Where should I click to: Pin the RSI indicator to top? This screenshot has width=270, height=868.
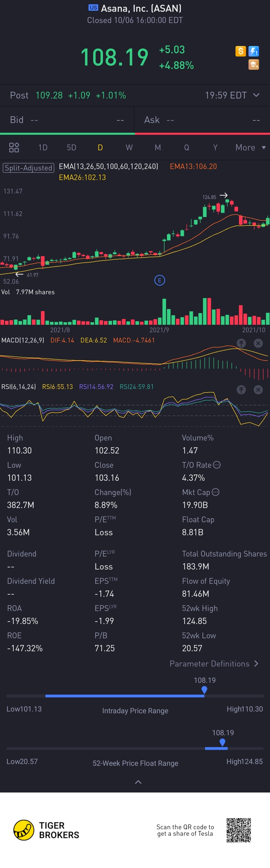[x=241, y=389]
